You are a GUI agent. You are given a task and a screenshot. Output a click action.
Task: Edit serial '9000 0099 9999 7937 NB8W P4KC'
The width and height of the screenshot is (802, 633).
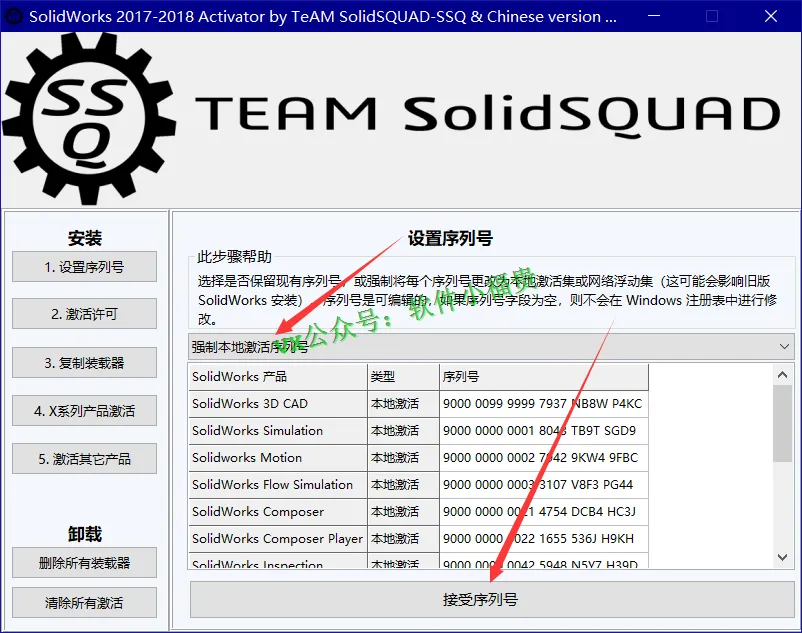click(x=544, y=404)
